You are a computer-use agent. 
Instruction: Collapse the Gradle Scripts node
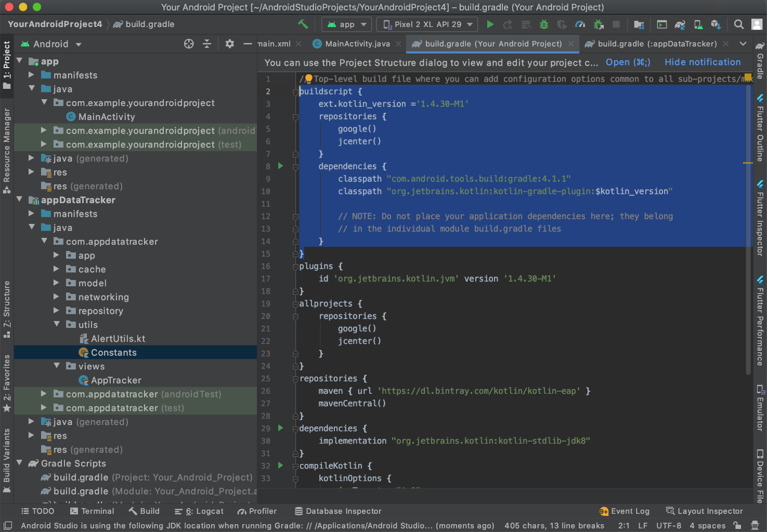pyautogui.click(x=19, y=462)
